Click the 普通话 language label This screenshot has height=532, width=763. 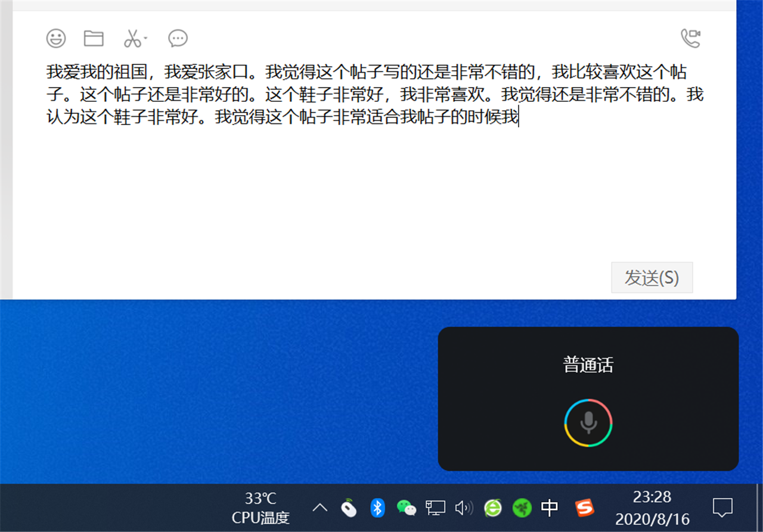coord(588,365)
